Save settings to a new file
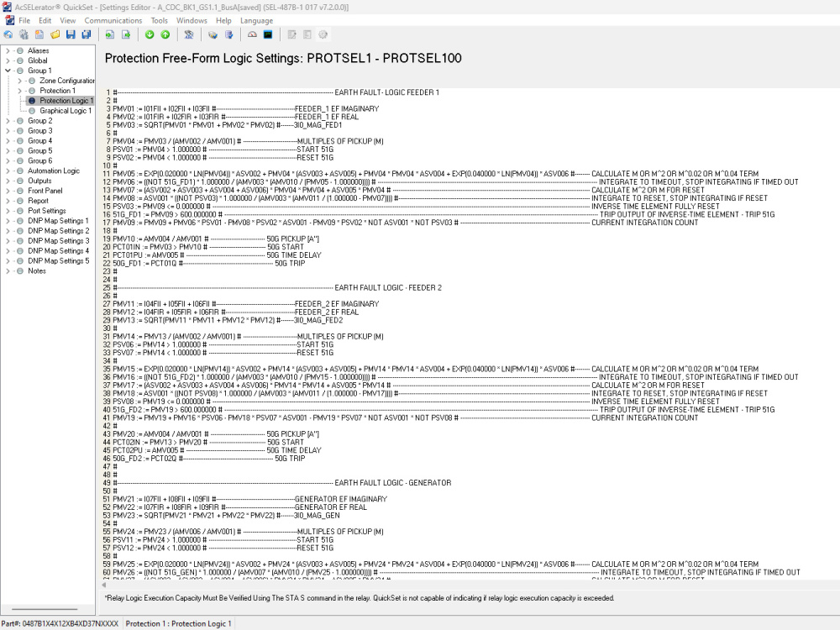Image resolution: width=840 pixels, height=630 pixels. click(87, 34)
